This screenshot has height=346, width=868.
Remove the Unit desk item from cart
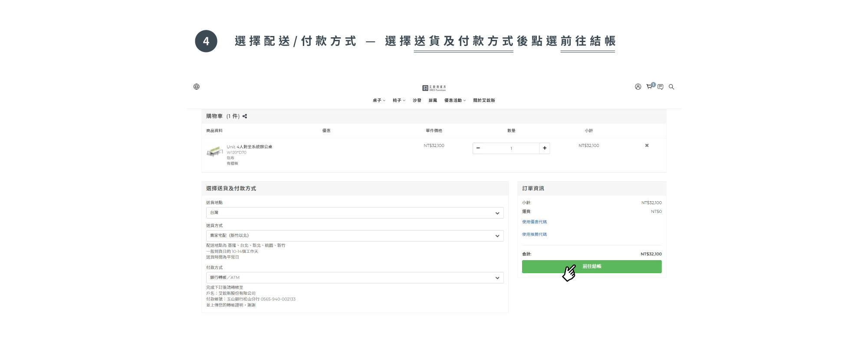click(647, 146)
